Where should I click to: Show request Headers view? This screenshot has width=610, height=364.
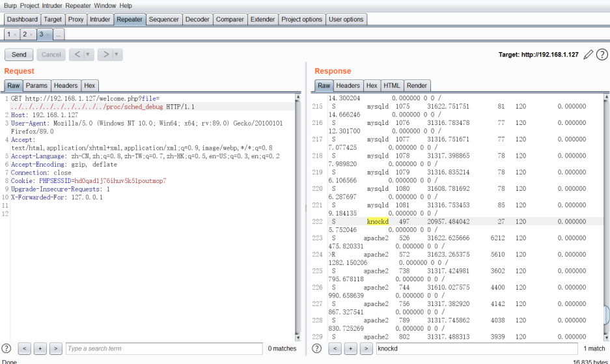(x=66, y=85)
